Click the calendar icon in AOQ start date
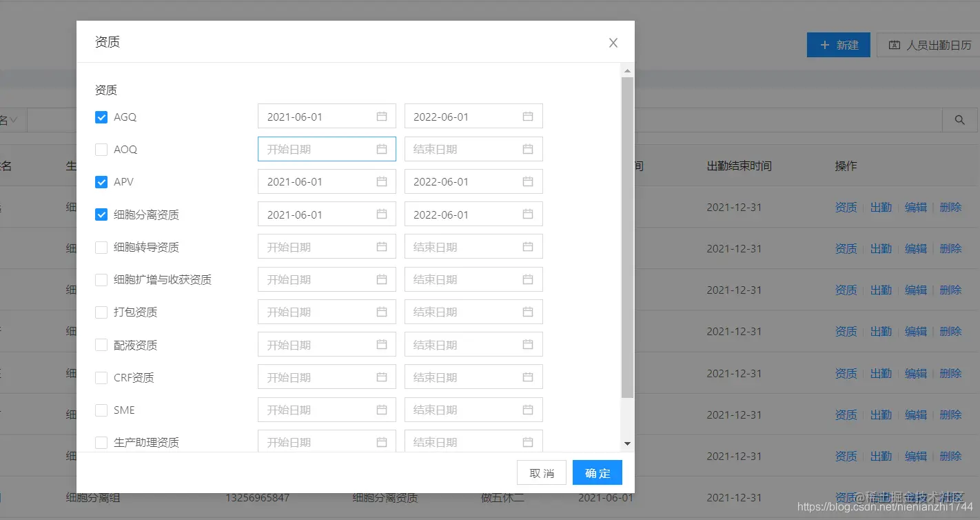This screenshot has width=980, height=520. (x=382, y=149)
